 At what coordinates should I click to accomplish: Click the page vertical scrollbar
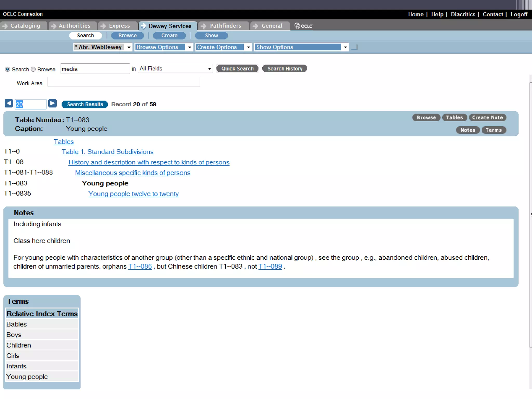point(530,215)
